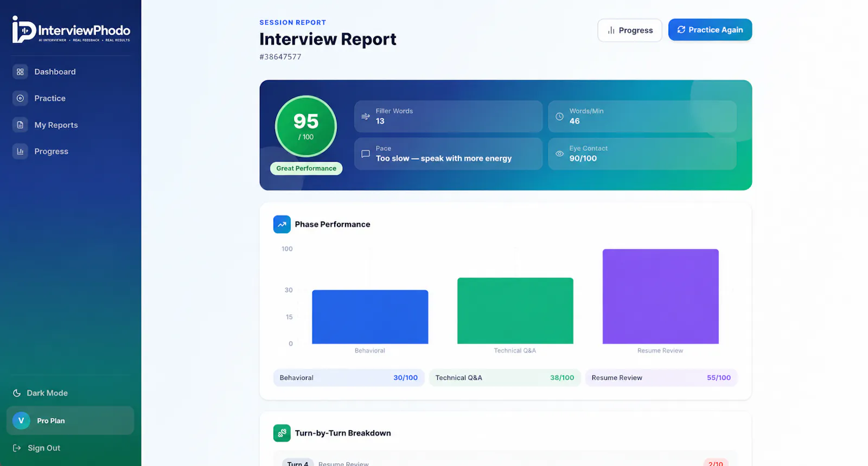Click the Eye Contact 90/100 stat card
Image resolution: width=868 pixels, height=466 pixels.
pos(642,154)
